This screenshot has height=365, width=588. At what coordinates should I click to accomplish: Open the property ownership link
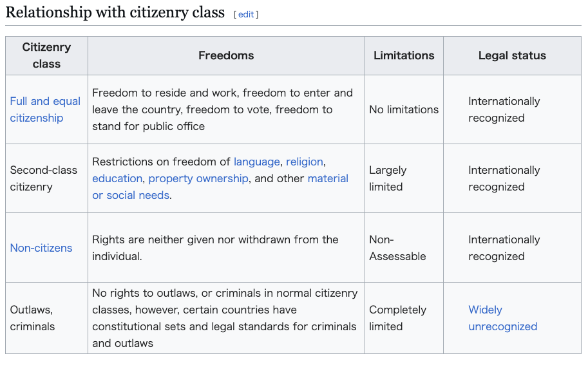coord(198,178)
